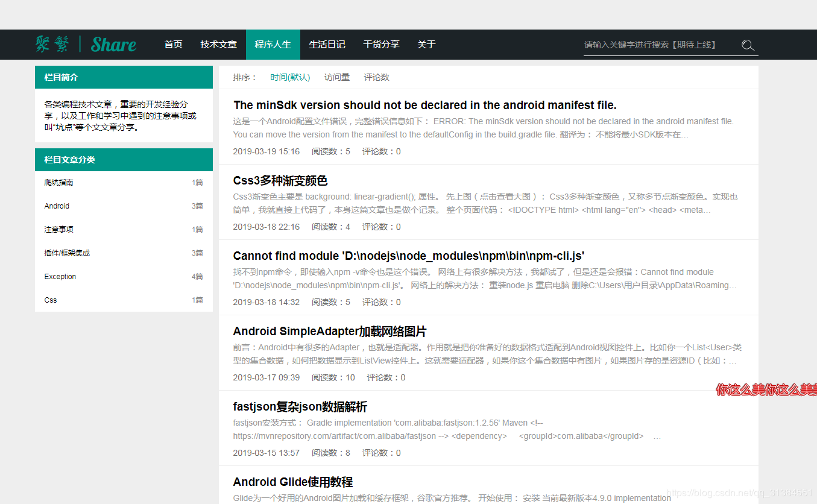Click the 栏目文章分类 panel header

(x=124, y=160)
